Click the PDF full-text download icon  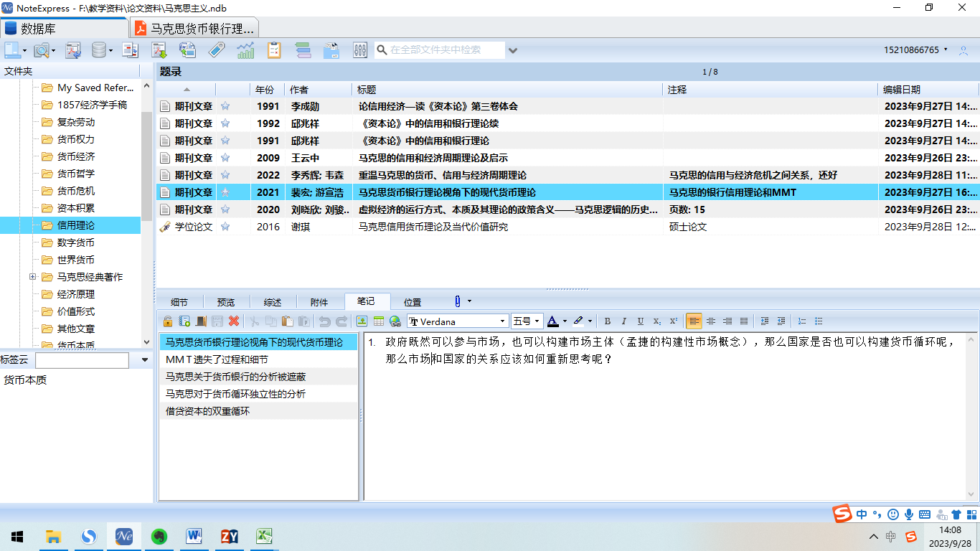tap(73, 50)
